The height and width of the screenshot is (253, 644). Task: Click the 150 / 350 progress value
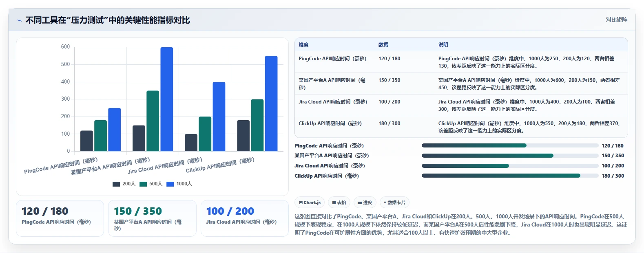[x=613, y=156]
